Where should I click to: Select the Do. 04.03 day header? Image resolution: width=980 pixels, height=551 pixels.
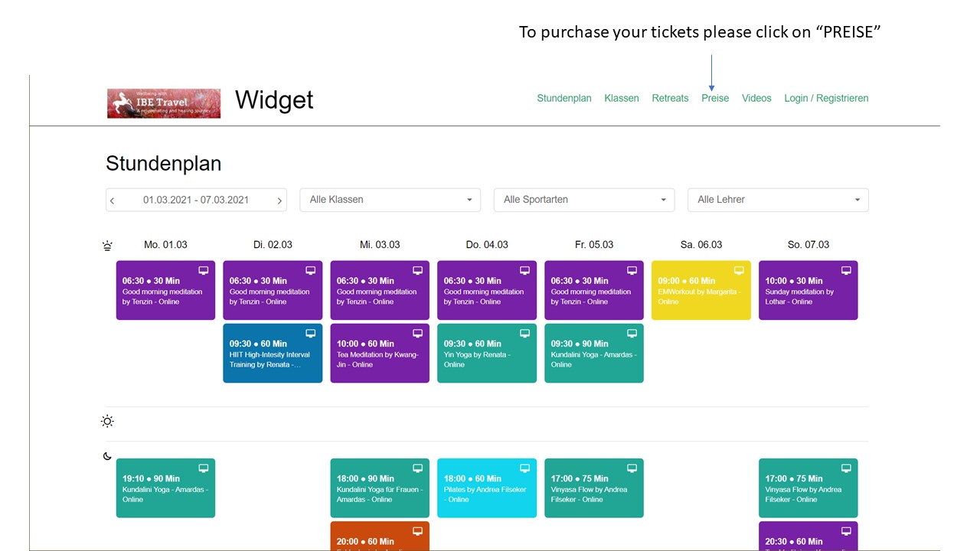coord(487,245)
